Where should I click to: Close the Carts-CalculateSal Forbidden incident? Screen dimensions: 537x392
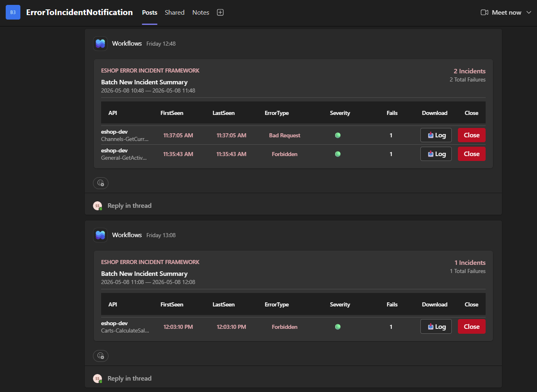click(472, 327)
